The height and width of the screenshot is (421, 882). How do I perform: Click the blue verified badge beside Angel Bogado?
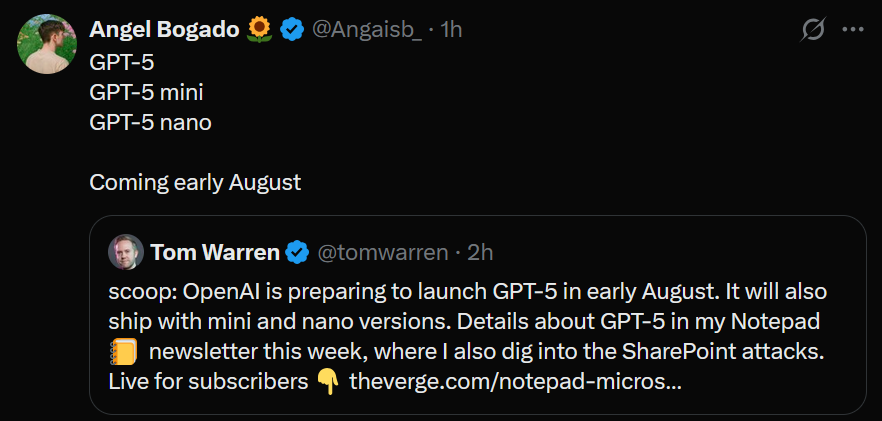tap(292, 30)
